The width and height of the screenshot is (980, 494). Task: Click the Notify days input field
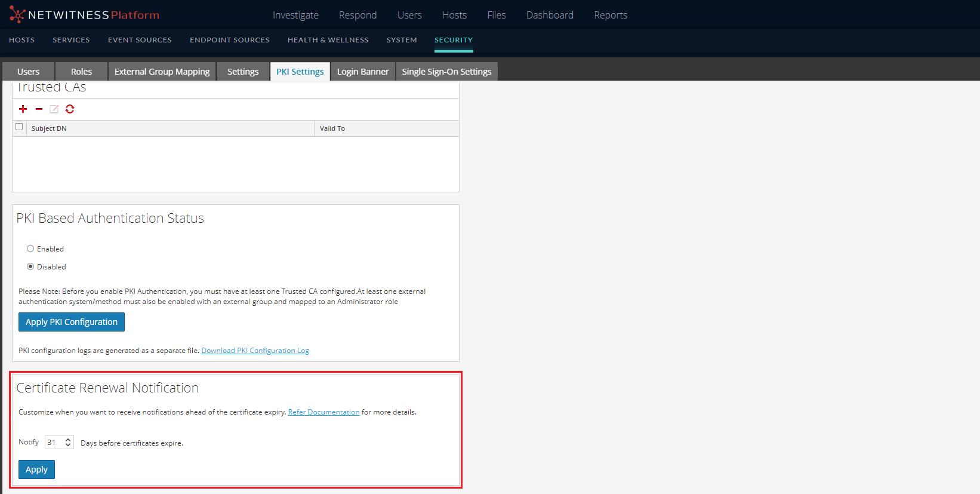tap(54, 443)
